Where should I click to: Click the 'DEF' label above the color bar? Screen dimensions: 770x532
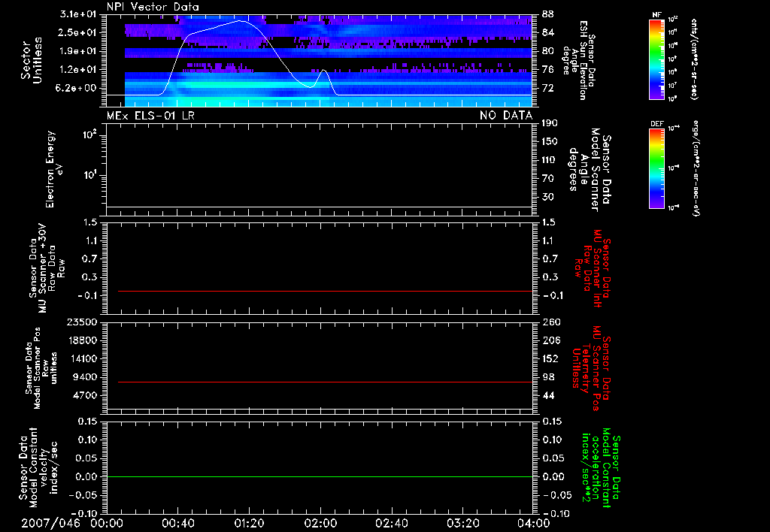pos(657,124)
